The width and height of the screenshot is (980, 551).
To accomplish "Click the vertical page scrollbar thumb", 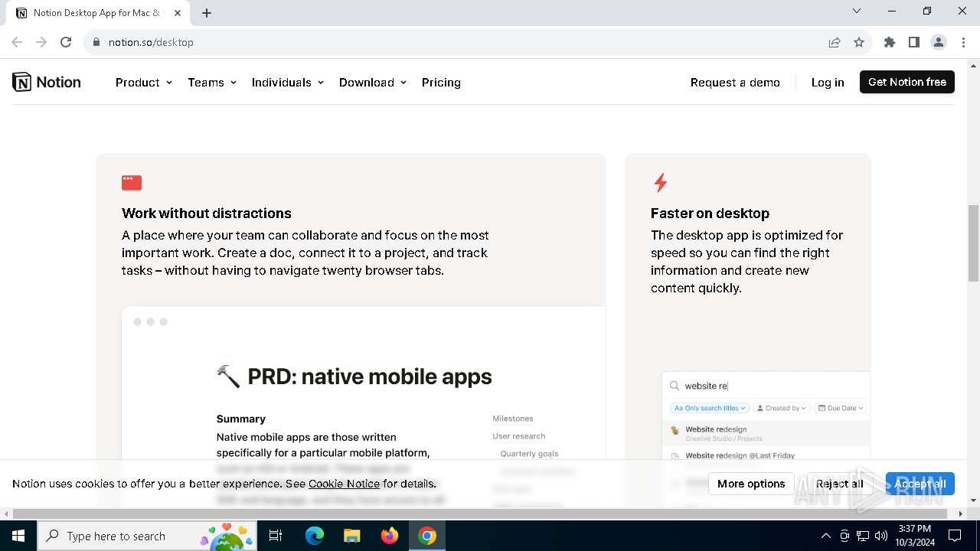I will coord(973,243).
